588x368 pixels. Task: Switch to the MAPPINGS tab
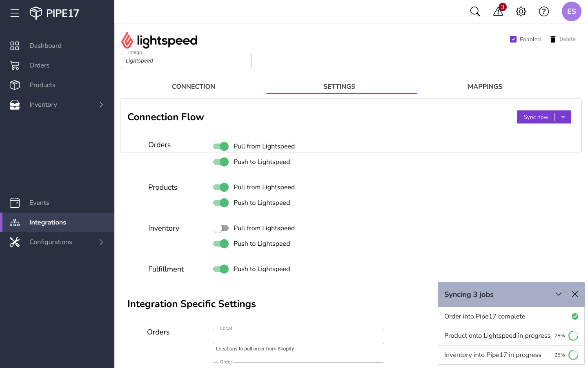pyautogui.click(x=485, y=87)
